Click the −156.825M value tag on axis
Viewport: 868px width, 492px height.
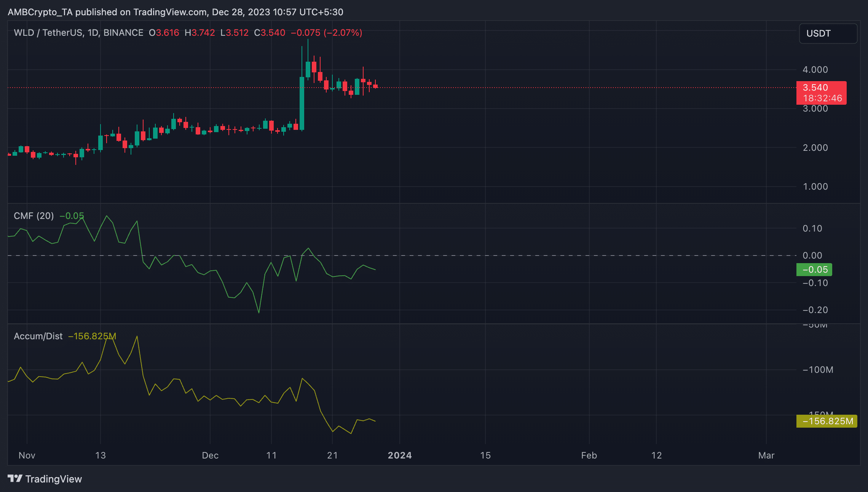tap(827, 421)
